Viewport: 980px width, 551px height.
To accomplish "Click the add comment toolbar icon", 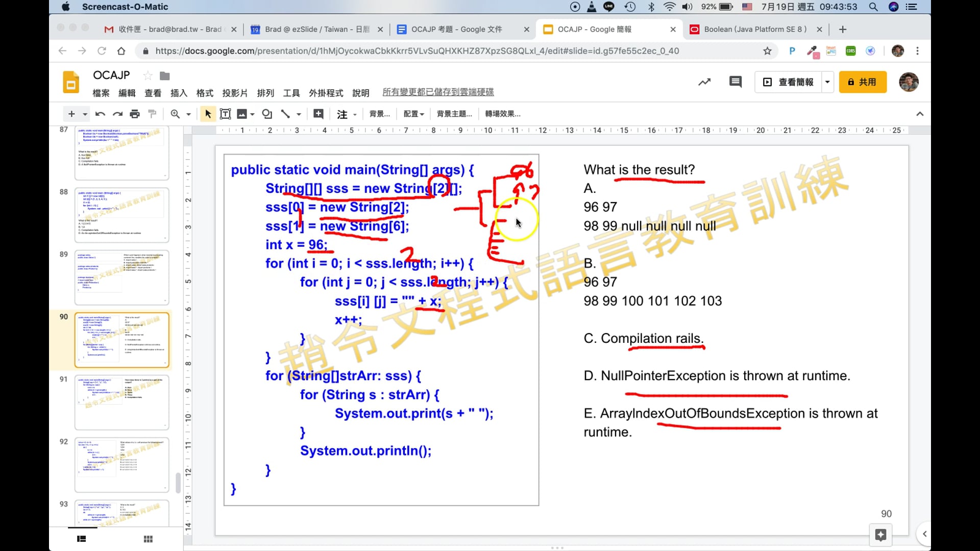I will coord(318,114).
